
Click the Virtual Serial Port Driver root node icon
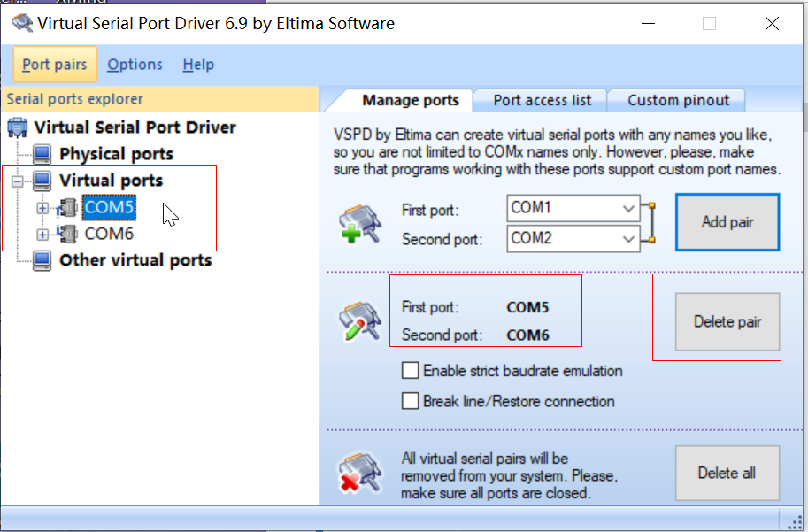point(18,127)
